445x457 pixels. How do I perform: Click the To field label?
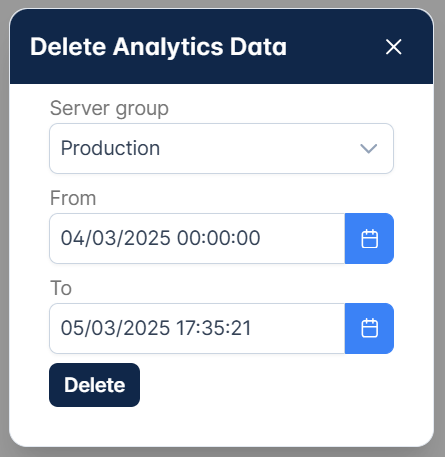point(61,288)
